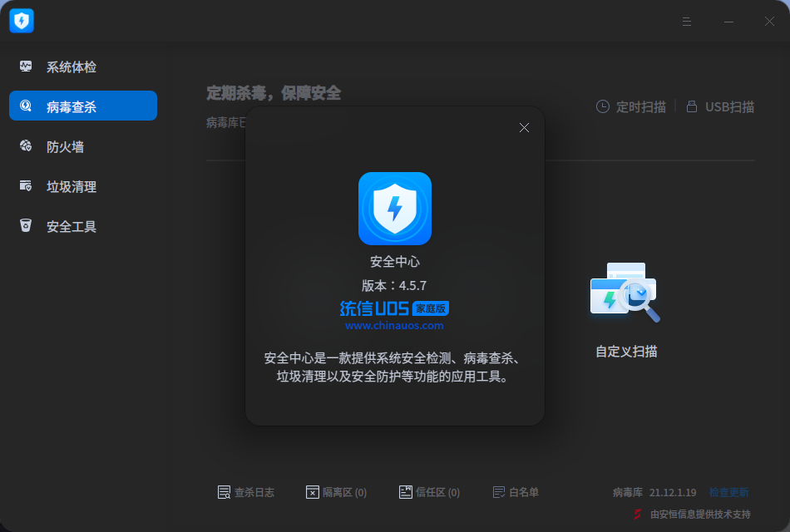The image size is (790, 532).
Task: Switch to the 系统体检 section
Action: pyautogui.click(x=82, y=66)
